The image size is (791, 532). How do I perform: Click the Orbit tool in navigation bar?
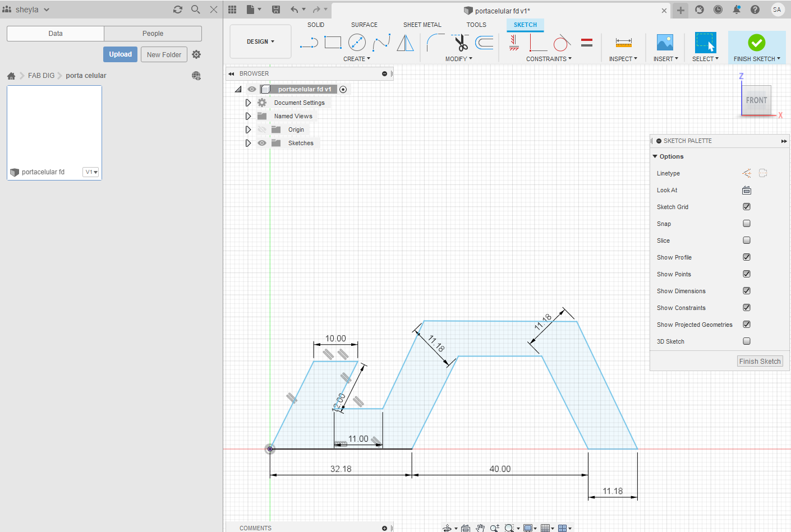(x=447, y=528)
